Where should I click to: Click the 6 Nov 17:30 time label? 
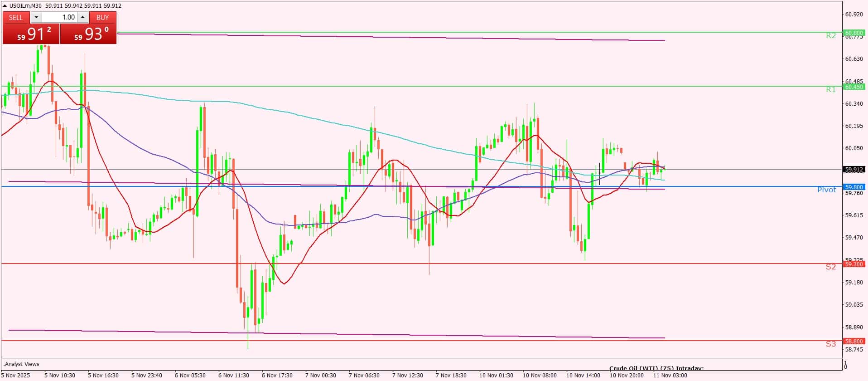tap(277, 376)
